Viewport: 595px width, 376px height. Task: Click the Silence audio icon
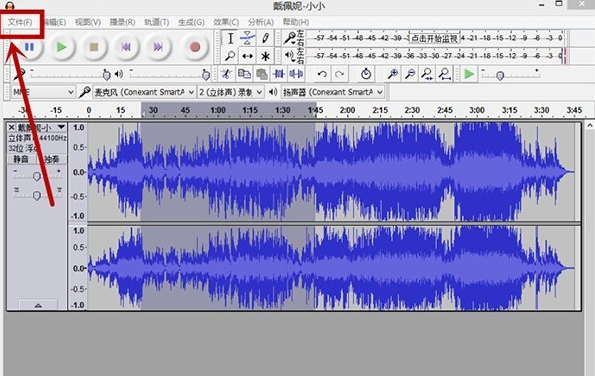click(x=296, y=74)
